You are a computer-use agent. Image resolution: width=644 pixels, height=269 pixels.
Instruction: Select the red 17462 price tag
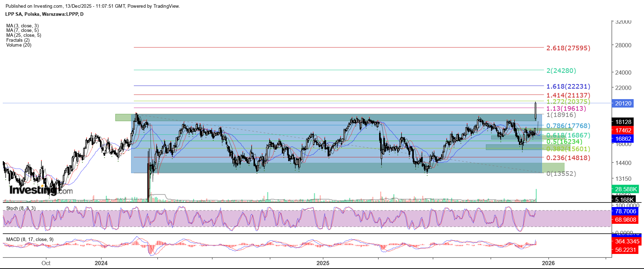click(x=623, y=130)
